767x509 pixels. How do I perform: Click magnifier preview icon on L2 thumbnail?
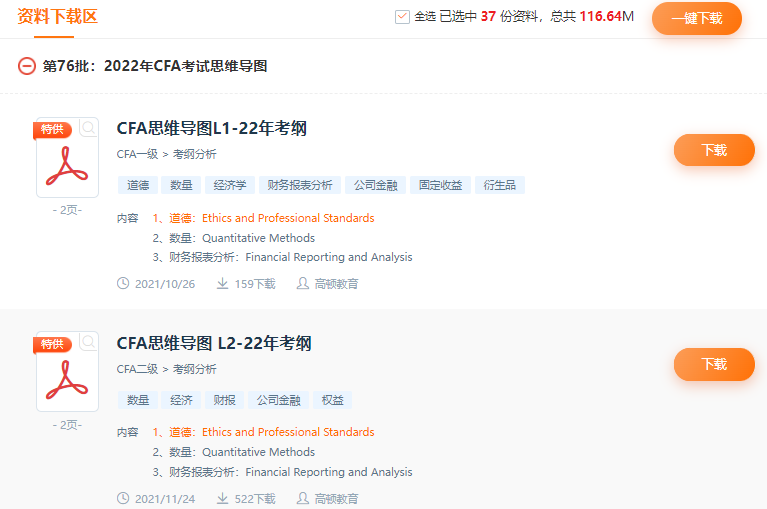tap(89, 342)
